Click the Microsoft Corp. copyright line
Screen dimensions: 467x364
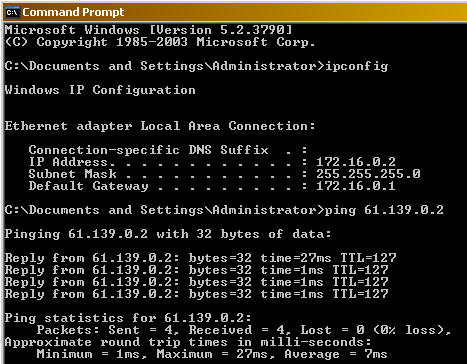[160, 42]
